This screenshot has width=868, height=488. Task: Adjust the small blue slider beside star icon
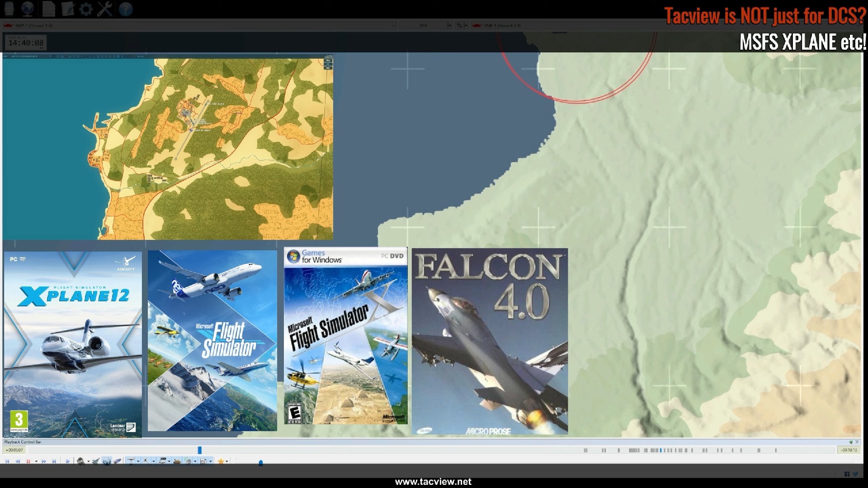tap(261, 463)
